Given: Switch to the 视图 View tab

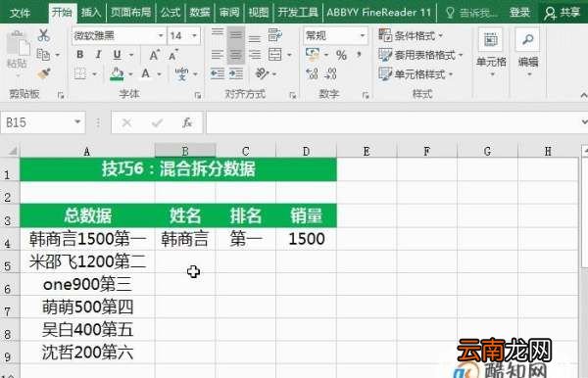Looking at the screenshot, I should pos(259,13).
